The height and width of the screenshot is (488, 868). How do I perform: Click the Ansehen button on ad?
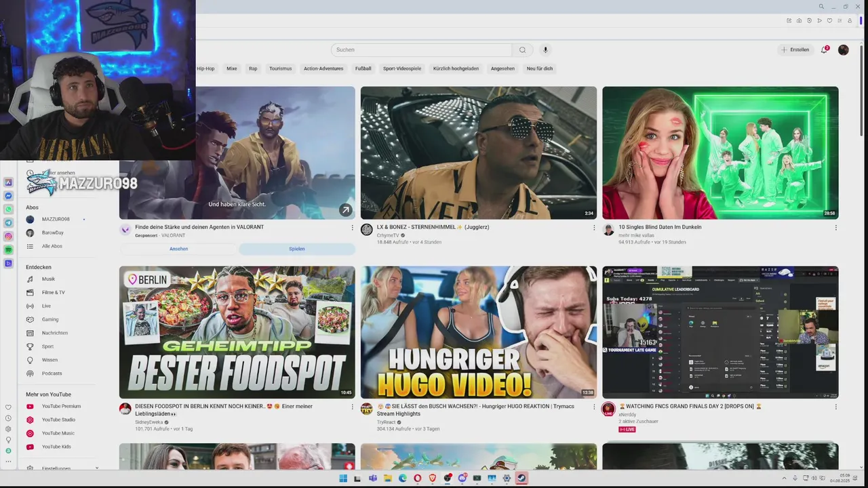(x=179, y=249)
